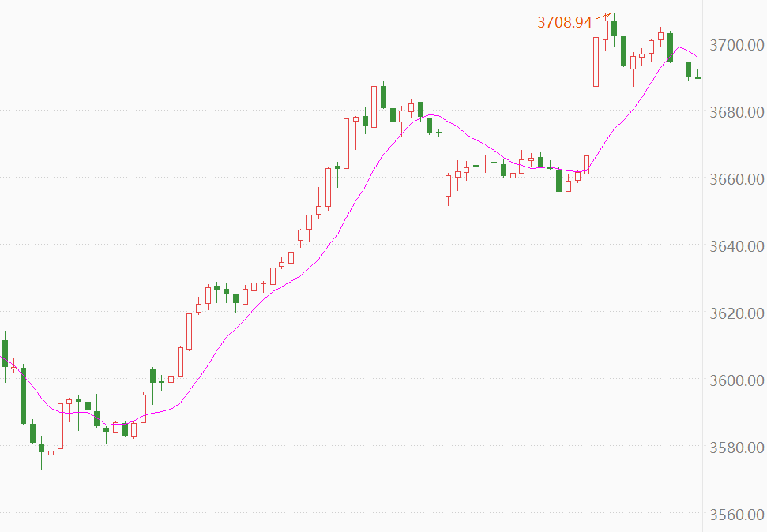Select the 3620.00 price axis label
This screenshot has height=532, width=767.
pyautogui.click(x=736, y=313)
